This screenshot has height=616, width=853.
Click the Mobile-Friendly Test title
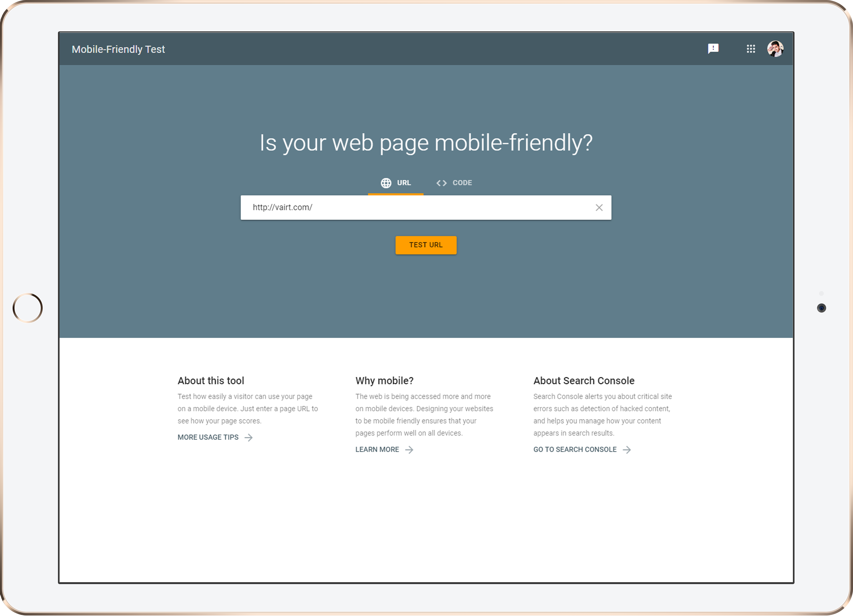click(x=118, y=49)
